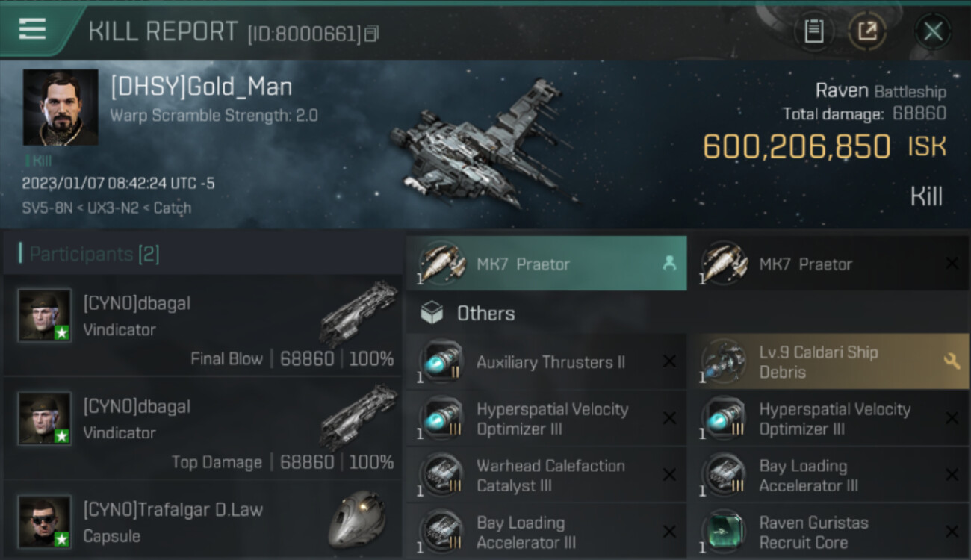Click the wrench icon on Caldari Debris
This screenshot has height=560, width=971.
pos(952,362)
